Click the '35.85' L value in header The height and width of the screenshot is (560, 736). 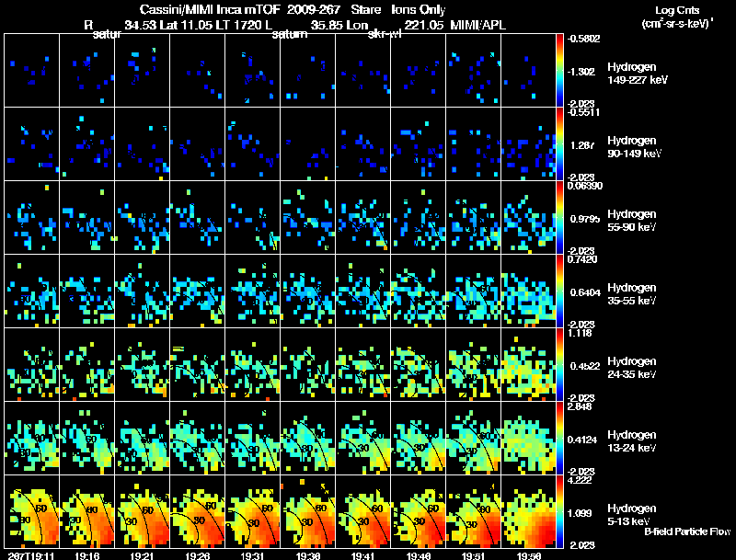tap(327, 25)
